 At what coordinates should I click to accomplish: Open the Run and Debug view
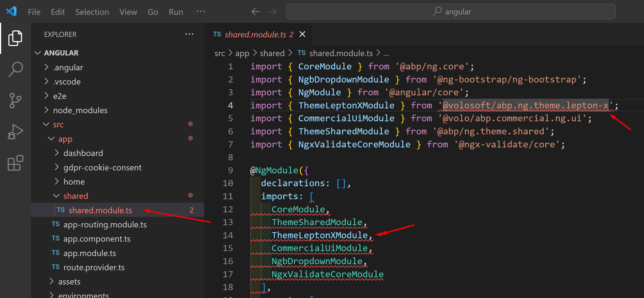15,131
